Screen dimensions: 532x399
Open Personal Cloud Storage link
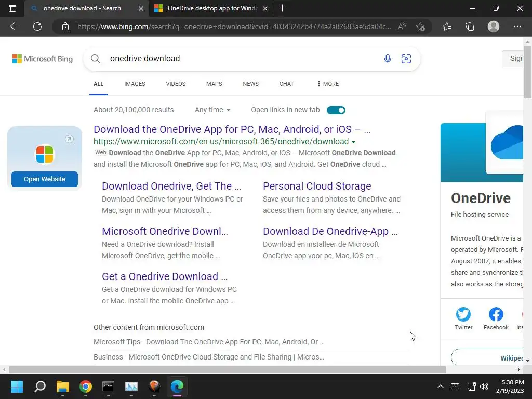coord(317,186)
